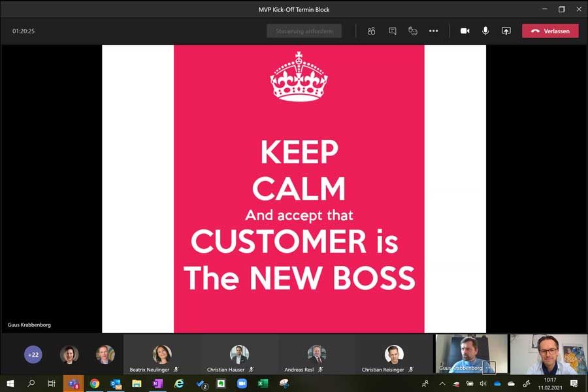This screenshot has width=588, height=392.
Task: Open reactions and raise hand menu
Action: (412, 31)
